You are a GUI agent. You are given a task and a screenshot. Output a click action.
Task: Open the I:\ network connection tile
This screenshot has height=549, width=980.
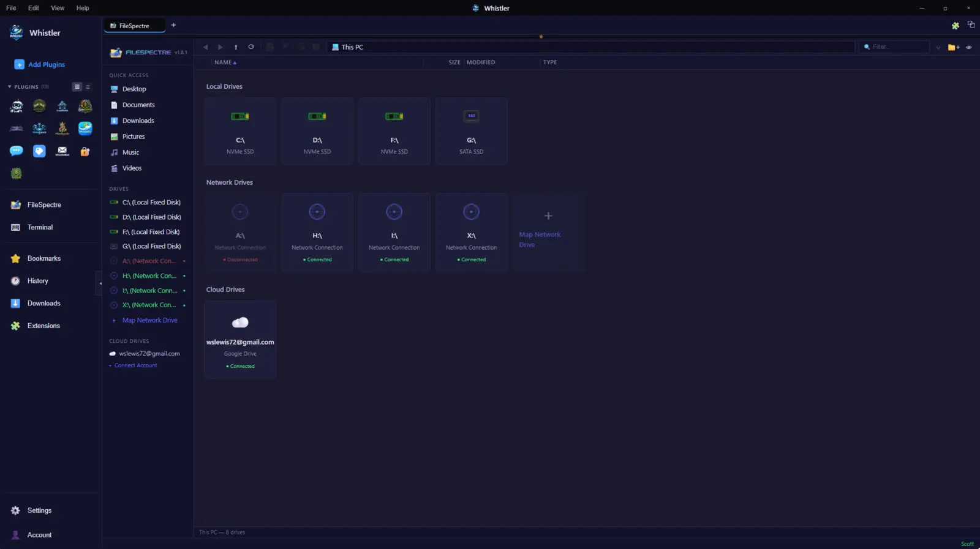click(394, 233)
